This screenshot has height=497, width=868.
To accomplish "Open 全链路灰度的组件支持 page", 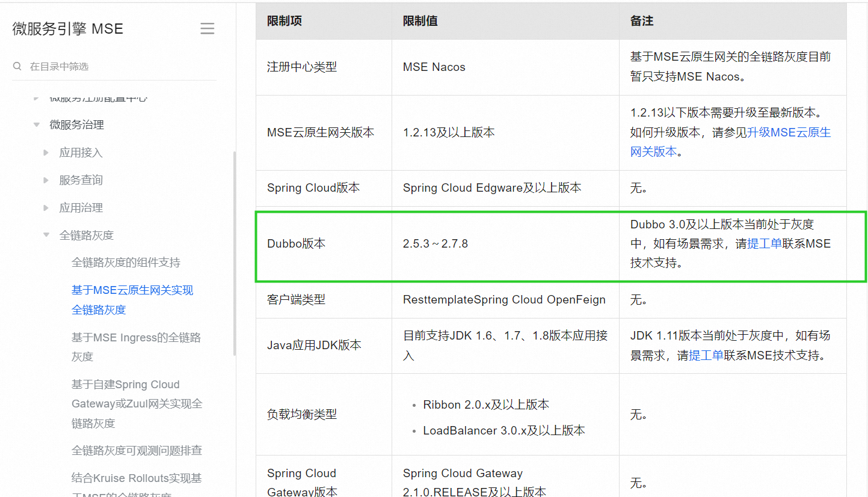I will click(x=126, y=263).
